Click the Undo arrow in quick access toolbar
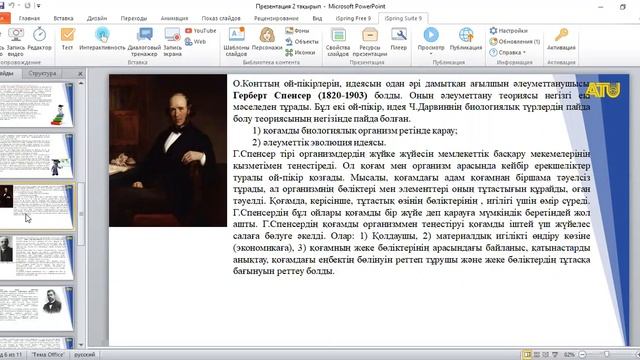This screenshot has height=360, width=640. tap(11, 6)
